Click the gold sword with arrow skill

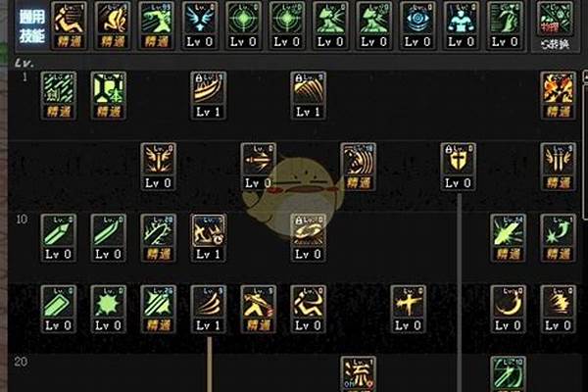click(x=259, y=167)
